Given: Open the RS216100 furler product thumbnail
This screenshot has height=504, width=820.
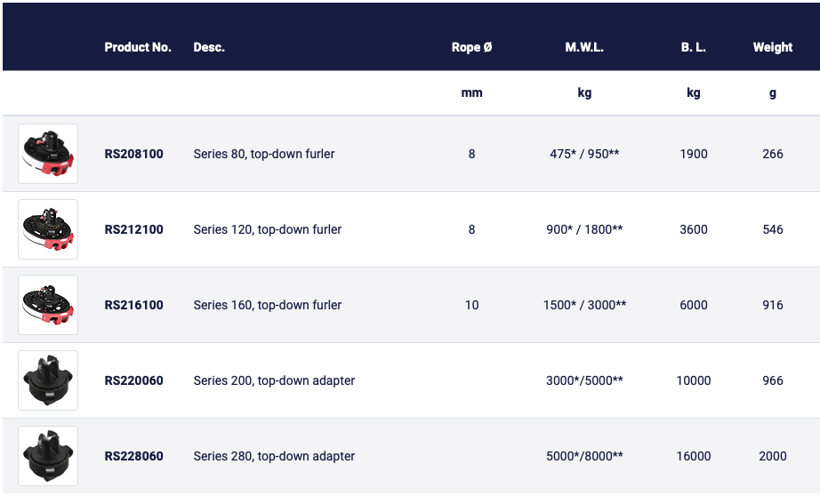Looking at the screenshot, I should point(48,305).
